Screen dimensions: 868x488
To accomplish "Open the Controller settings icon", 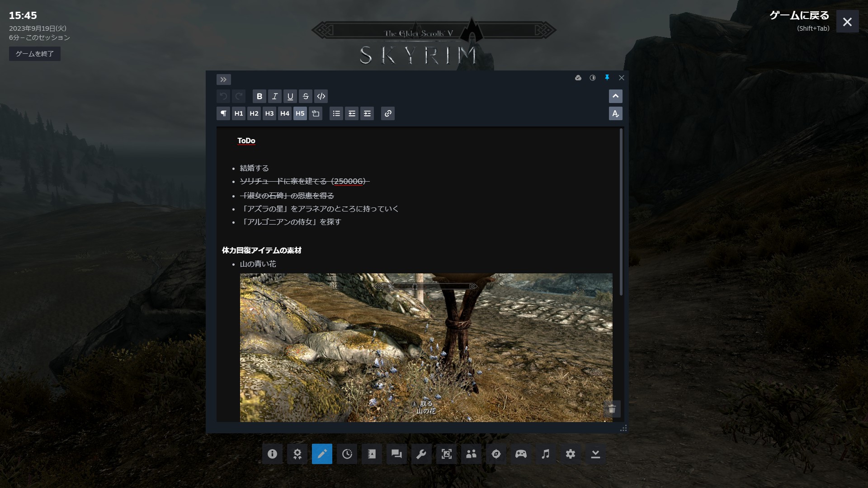I will click(521, 454).
